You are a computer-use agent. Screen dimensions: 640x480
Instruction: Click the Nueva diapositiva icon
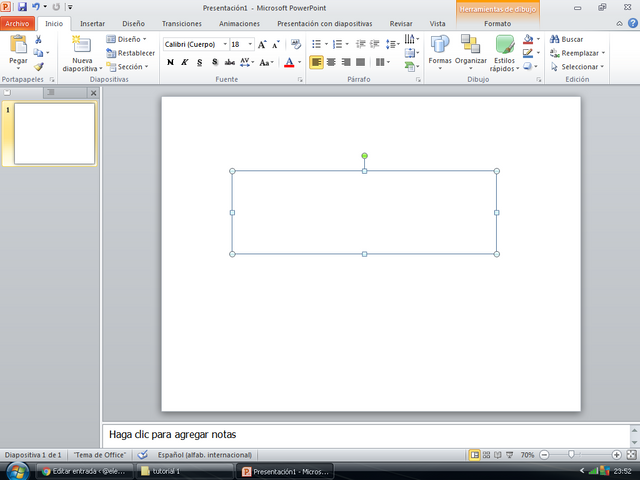coord(82,45)
